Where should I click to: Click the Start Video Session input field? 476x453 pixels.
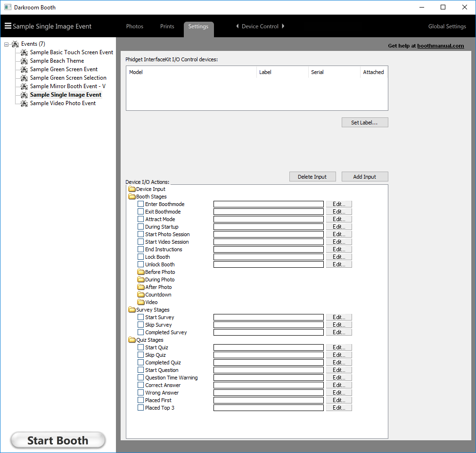(269, 242)
